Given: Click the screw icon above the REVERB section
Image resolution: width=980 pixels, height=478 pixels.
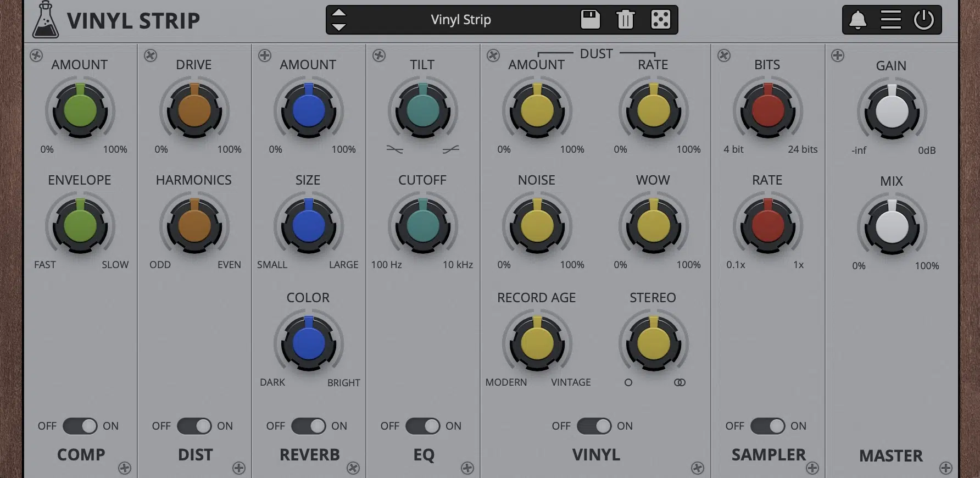Looking at the screenshot, I should (265, 55).
